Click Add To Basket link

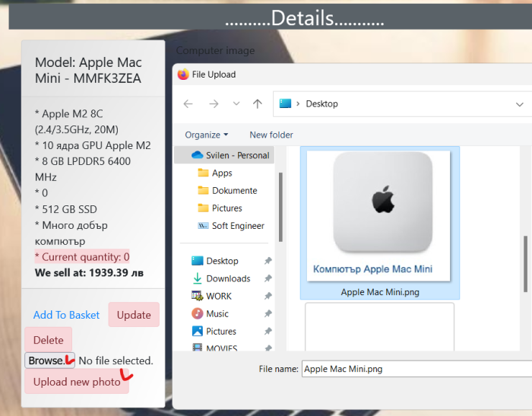67,315
